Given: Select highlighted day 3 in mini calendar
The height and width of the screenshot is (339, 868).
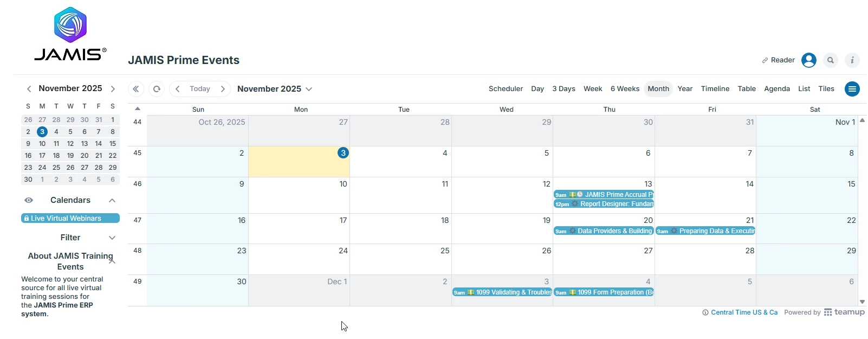Looking at the screenshot, I should click(42, 132).
